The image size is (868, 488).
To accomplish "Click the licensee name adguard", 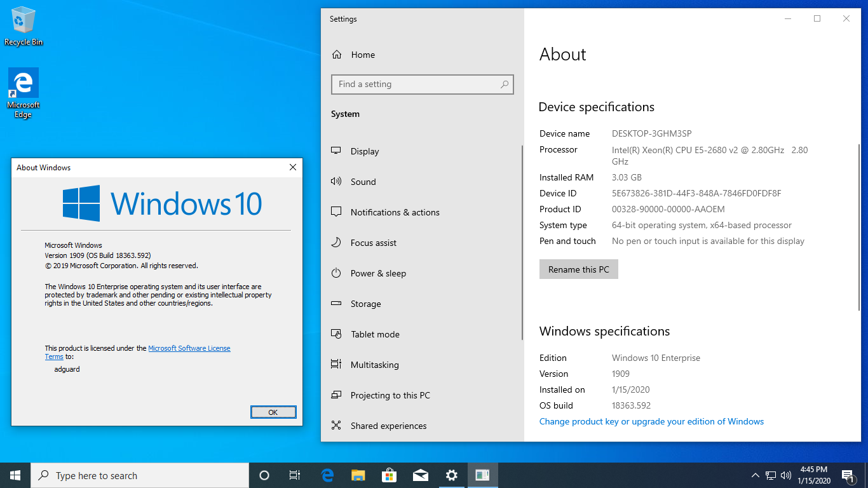I will tap(67, 369).
